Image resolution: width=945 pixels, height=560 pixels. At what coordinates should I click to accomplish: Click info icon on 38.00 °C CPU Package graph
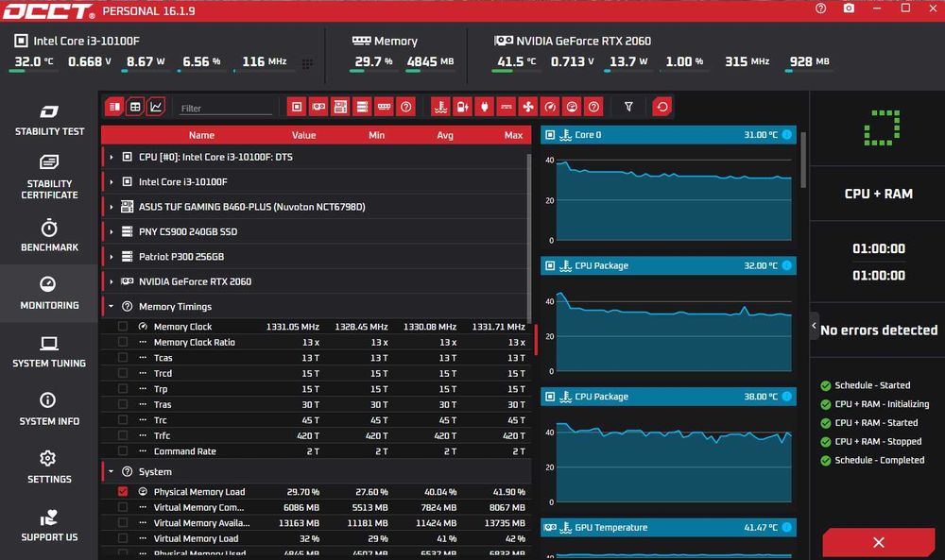786,397
